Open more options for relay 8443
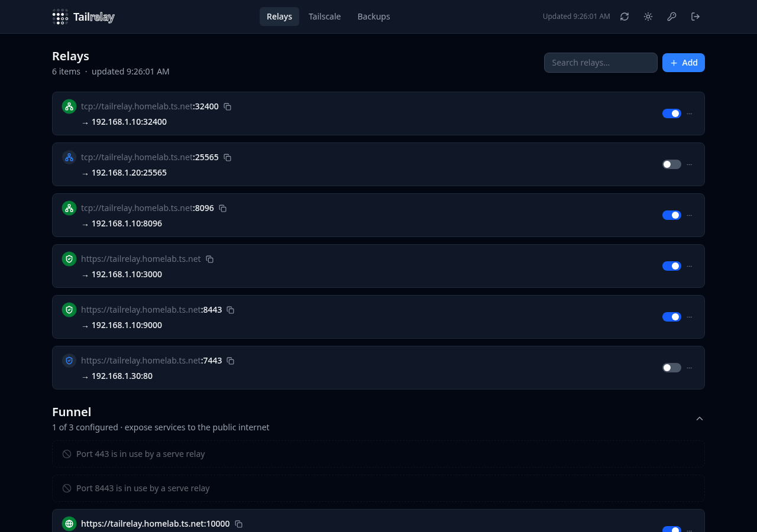The width and height of the screenshot is (757, 532). point(690,317)
